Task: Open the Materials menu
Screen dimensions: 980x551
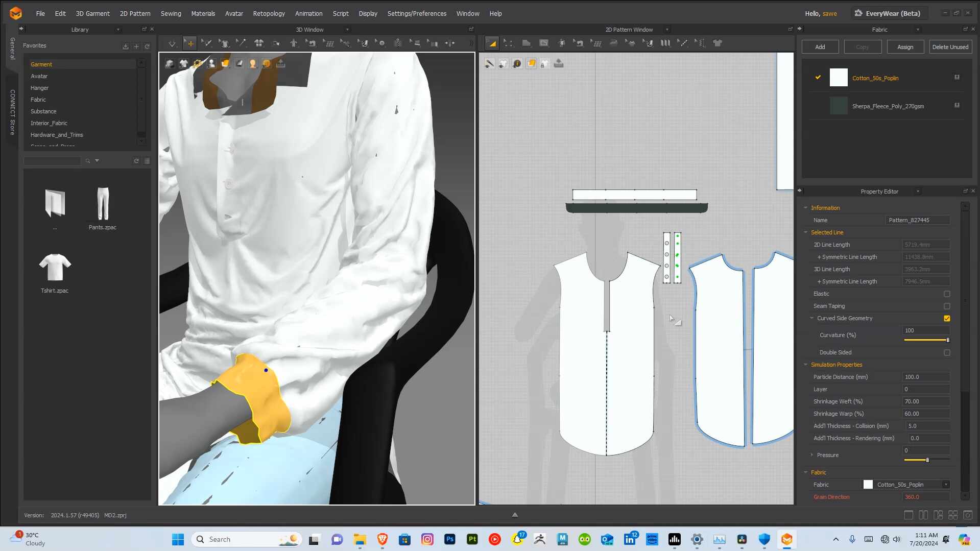Action: click(203, 14)
